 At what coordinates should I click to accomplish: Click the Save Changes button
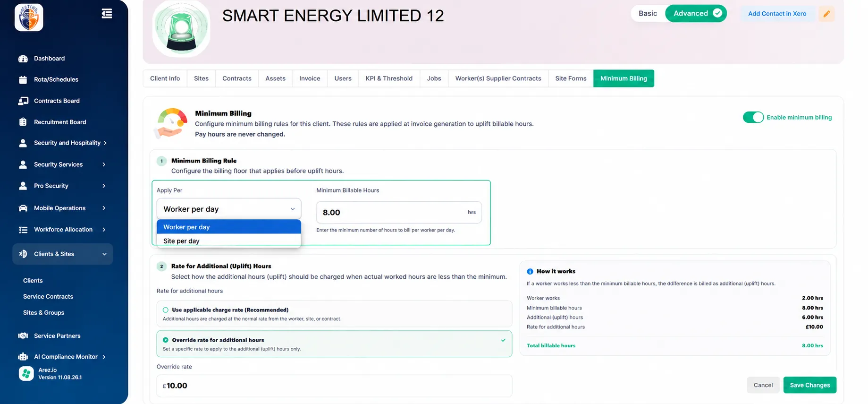tap(809, 385)
